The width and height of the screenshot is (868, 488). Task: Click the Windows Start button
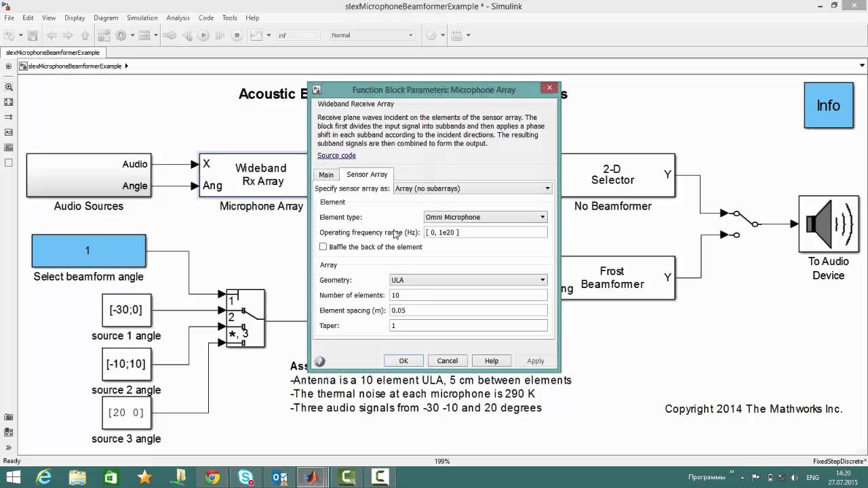[12, 477]
